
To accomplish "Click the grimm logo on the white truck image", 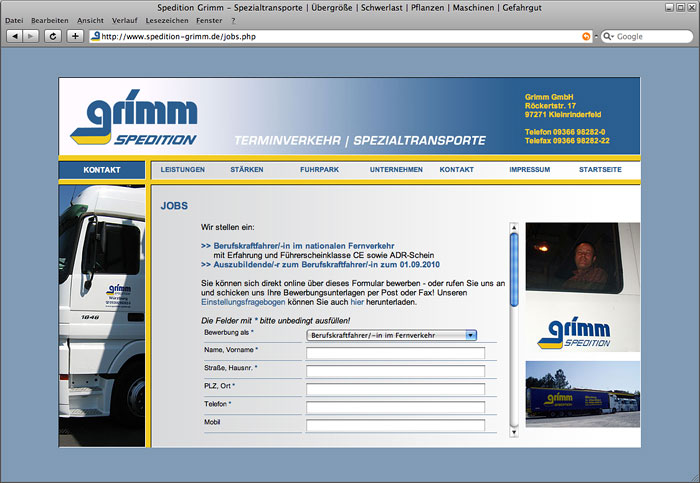I will tap(574, 333).
